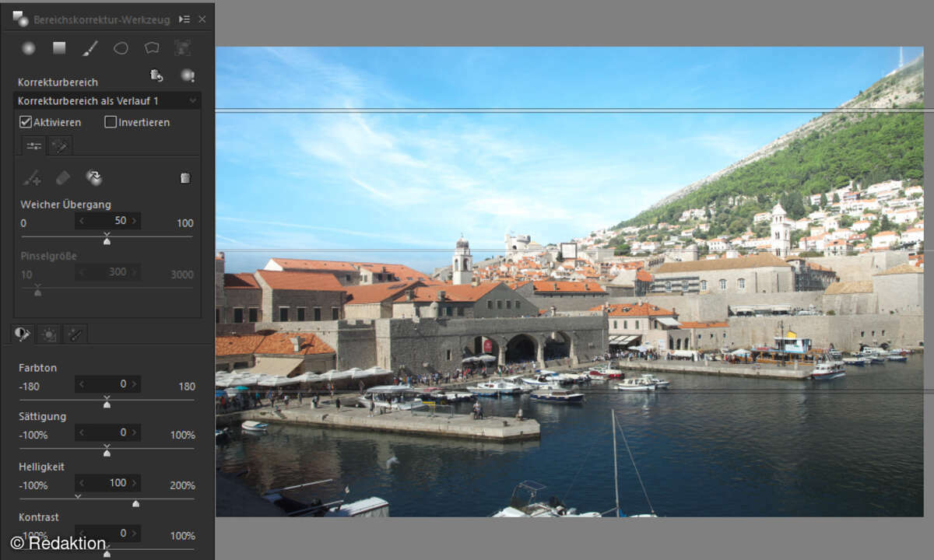
Task: Click the top gradient guide line on photo
Action: (x=574, y=110)
